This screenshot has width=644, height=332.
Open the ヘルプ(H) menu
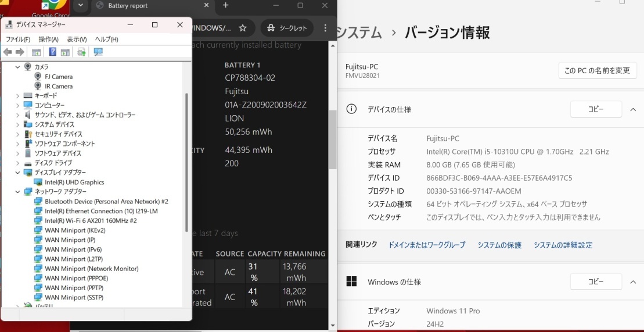coord(106,39)
